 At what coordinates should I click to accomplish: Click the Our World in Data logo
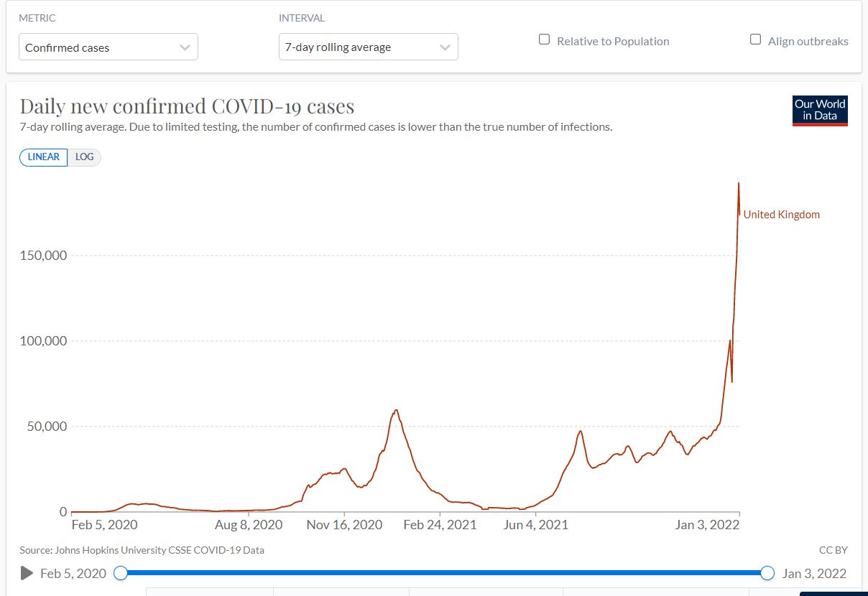point(820,111)
